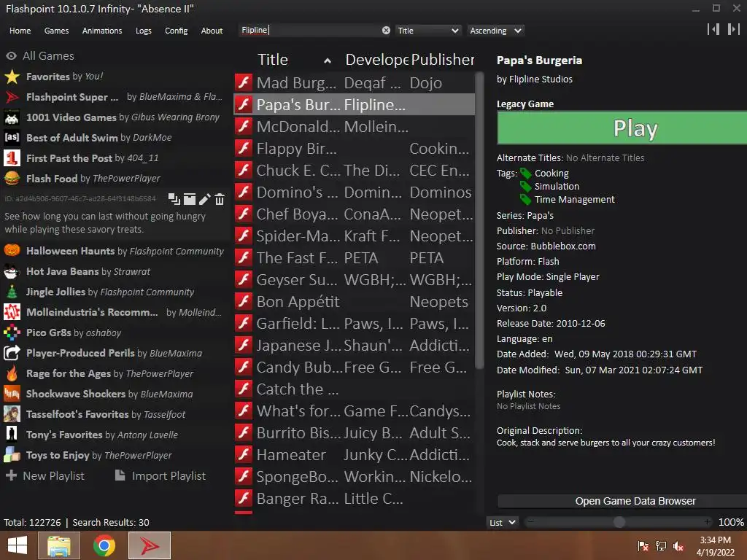Clear the search field text
The width and height of the screenshot is (747, 560).
tap(386, 31)
